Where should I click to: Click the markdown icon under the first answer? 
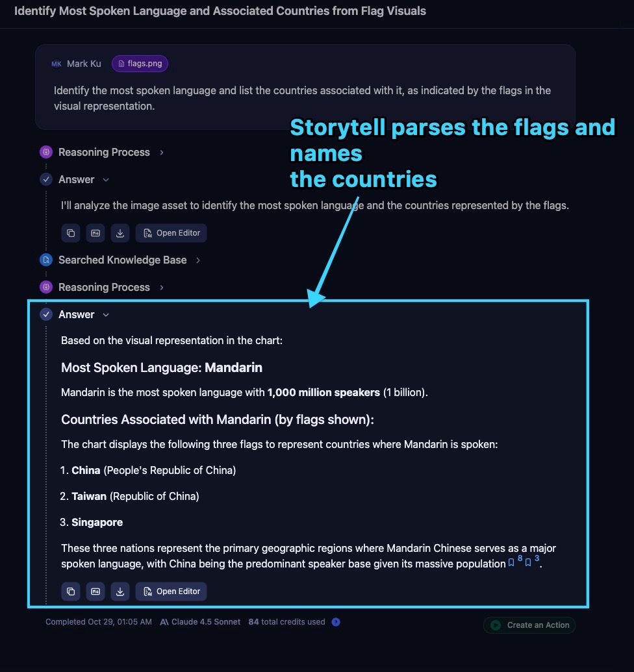pyautogui.click(x=95, y=233)
